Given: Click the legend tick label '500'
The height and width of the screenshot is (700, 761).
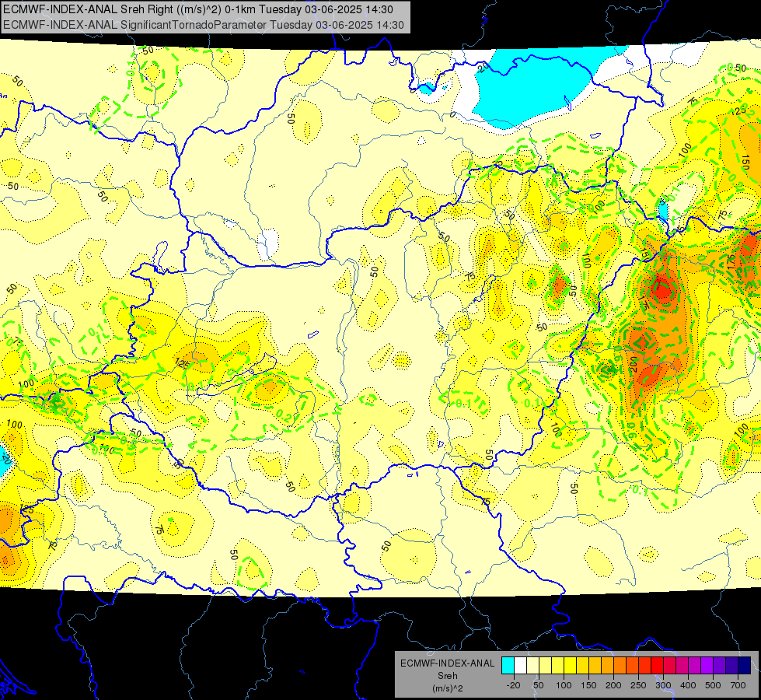Looking at the screenshot, I should click(x=713, y=685).
